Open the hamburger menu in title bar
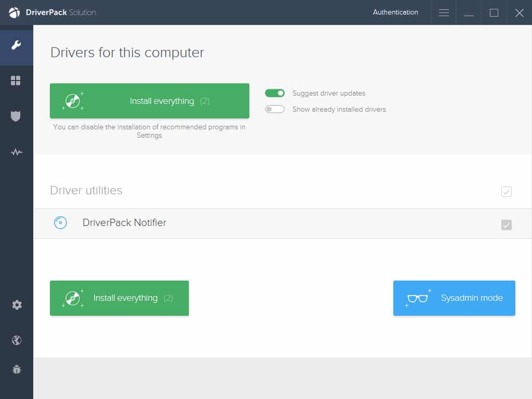The height and width of the screenshot is (399, 532). pos(444,12)
